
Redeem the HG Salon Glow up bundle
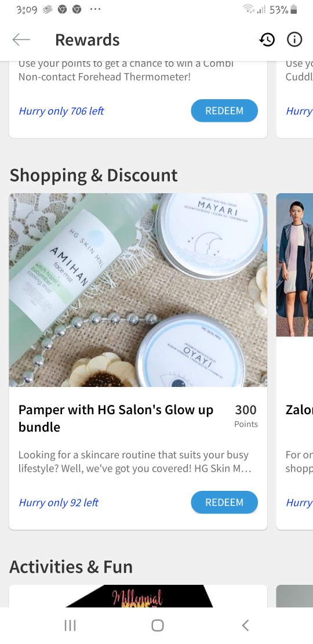pyautogui.click(x=224, y=502)
